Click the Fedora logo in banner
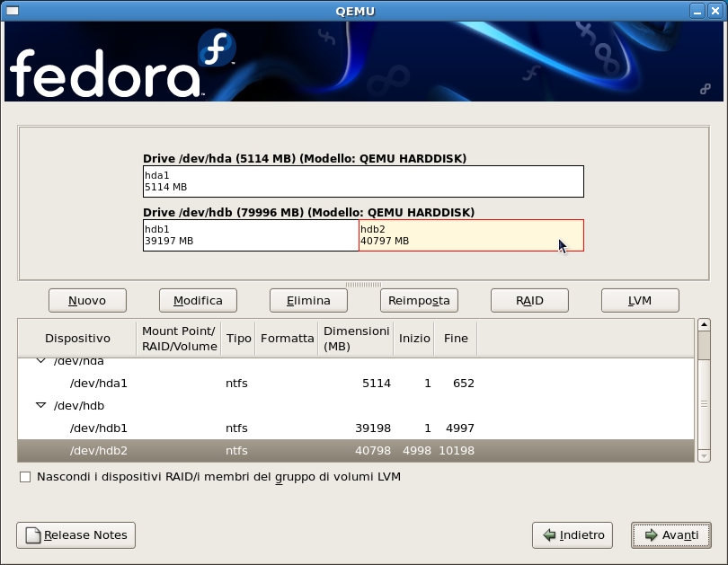This screenshot has height=565, width=728. pos(122,64)
